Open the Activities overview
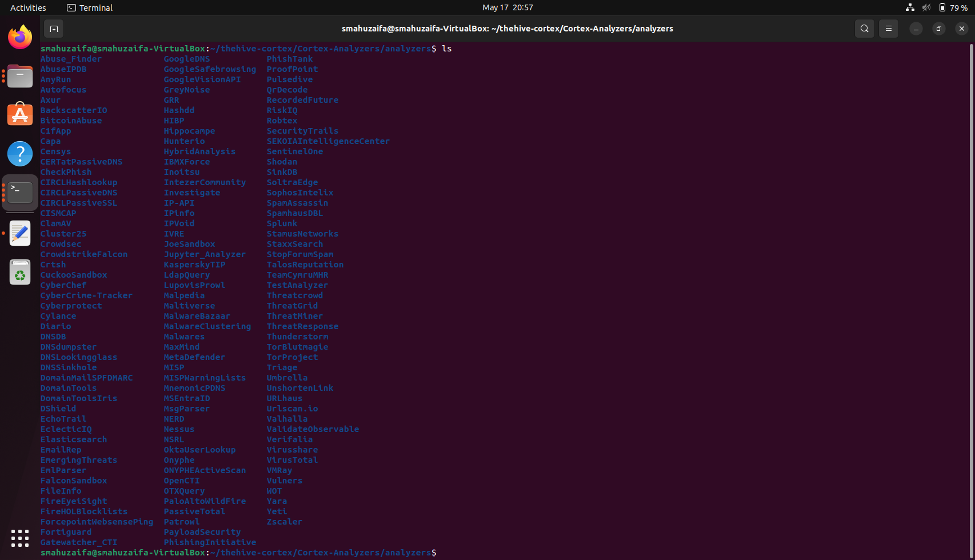The image size is (975, 560). pos(28,7)
